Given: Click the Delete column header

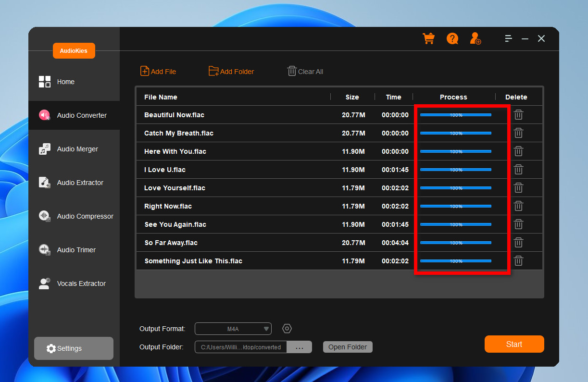Looking at the screenshot, I should (x=516, y=97).
